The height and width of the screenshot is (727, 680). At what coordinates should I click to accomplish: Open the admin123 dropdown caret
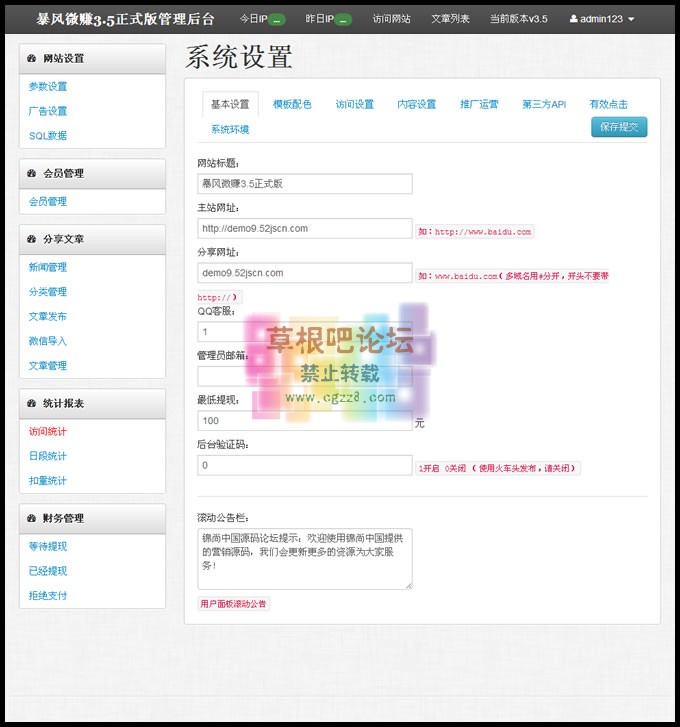631,20
